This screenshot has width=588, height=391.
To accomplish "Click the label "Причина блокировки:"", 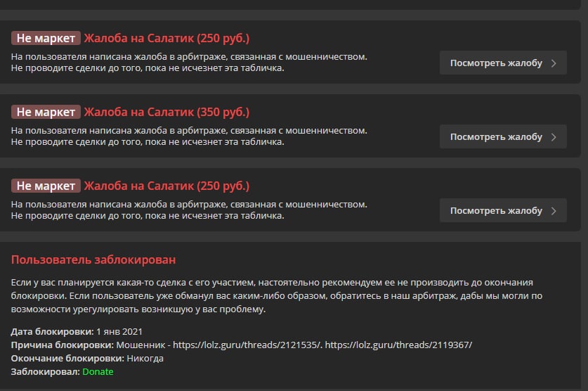I will pyautogui.click(x=63, y=345).
